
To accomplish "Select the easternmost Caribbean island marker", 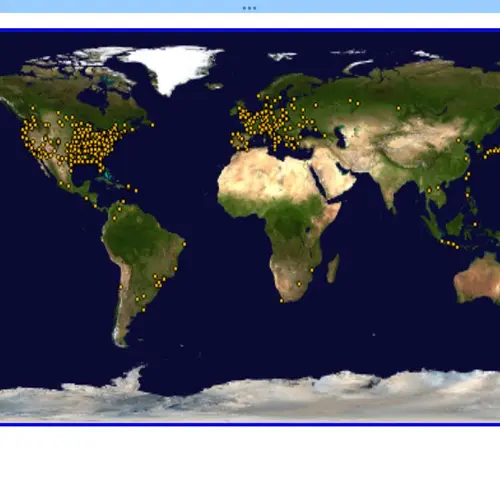I will (136, 191).
